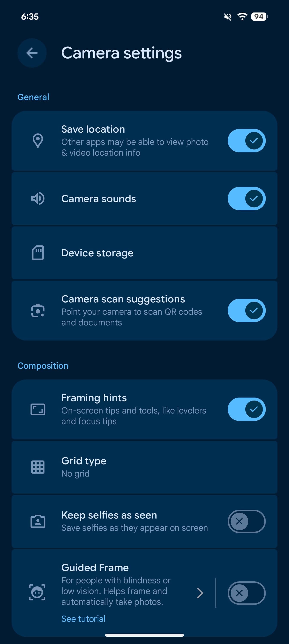Tap the Framing hints frame icon

38,409
